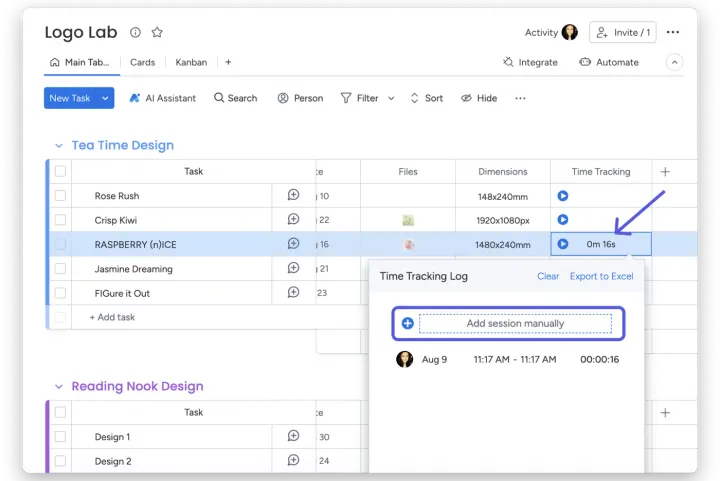Check the RASPBERRY (n)ICE task checkbox
Screen dimensions: 720x481
coord(60,244)
